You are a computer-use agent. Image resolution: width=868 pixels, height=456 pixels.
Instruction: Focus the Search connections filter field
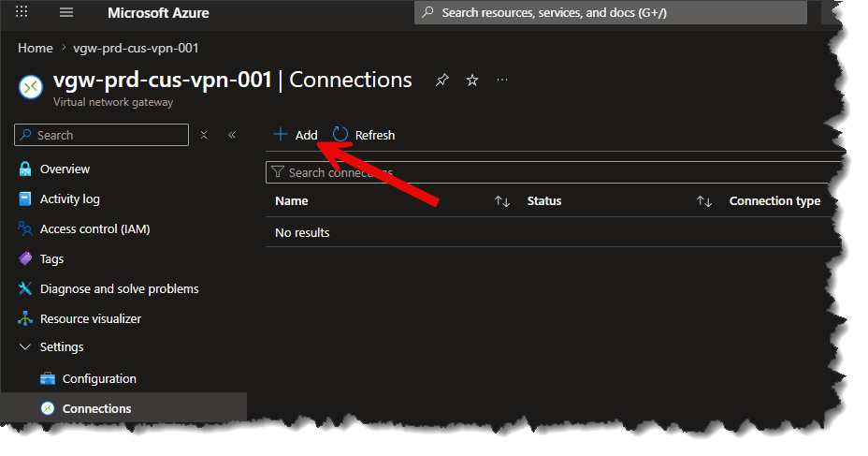554,172
